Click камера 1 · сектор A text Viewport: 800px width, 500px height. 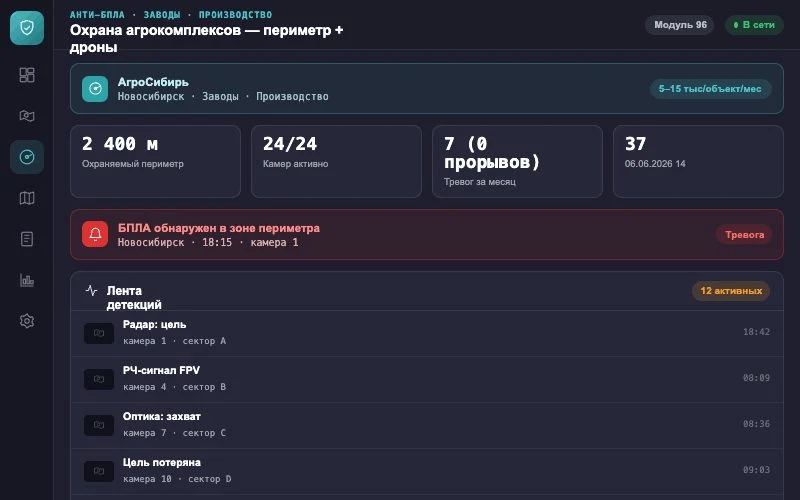pyautogui.click(x=174, y=341)
